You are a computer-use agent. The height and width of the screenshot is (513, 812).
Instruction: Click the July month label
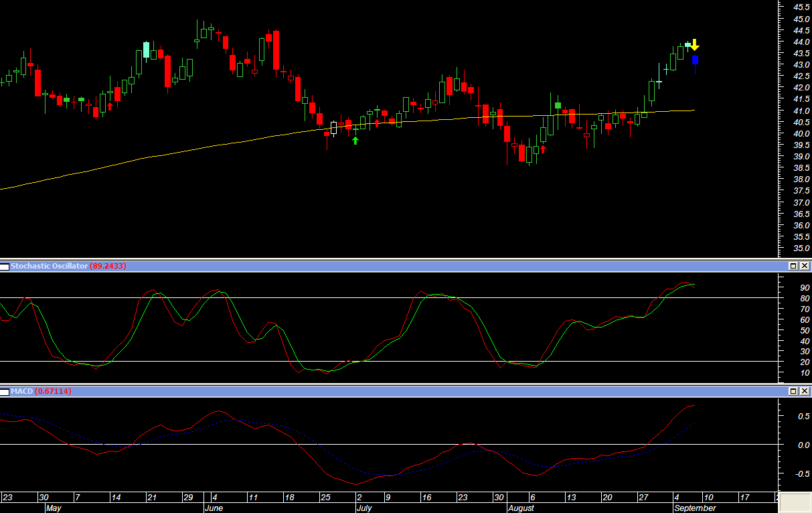coord(364,508)
